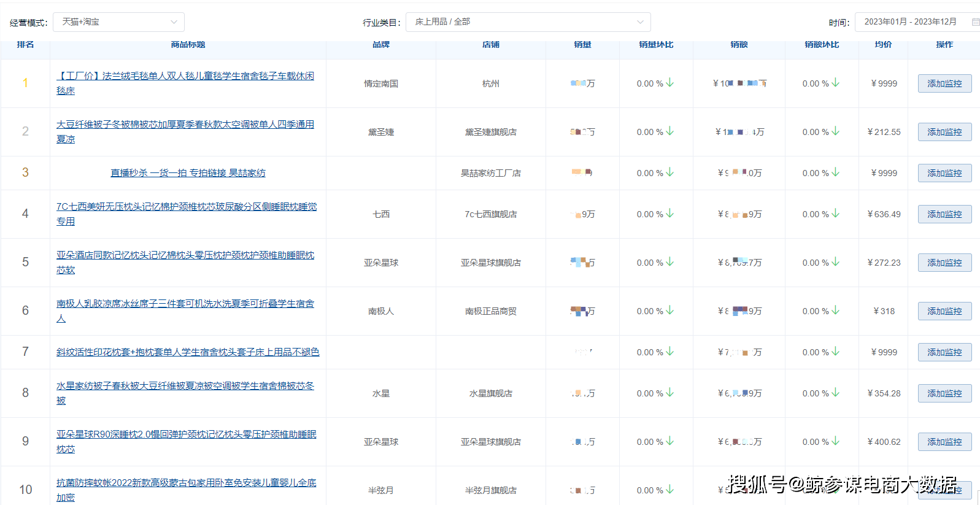Viewport: 980px width, 505px height.
Task: Click 添加监控 for the 水星旗舰店 row
Action: (x=944, y=393)
